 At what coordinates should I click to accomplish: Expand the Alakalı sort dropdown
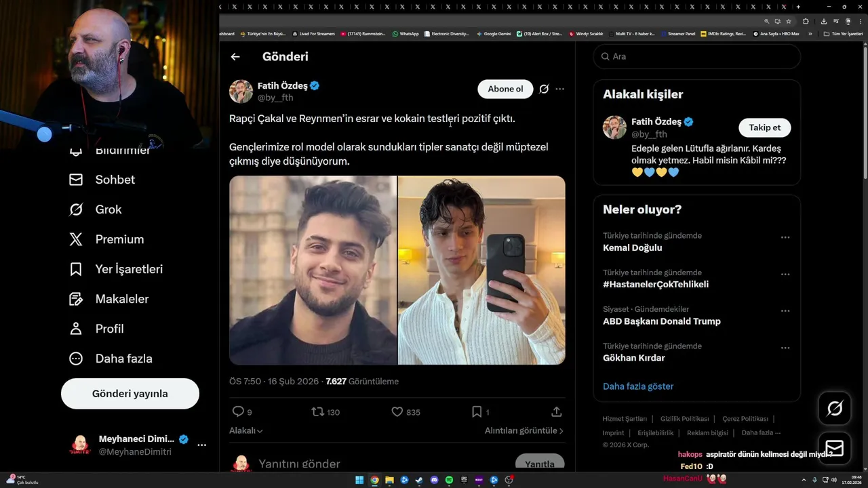point(246,430)
